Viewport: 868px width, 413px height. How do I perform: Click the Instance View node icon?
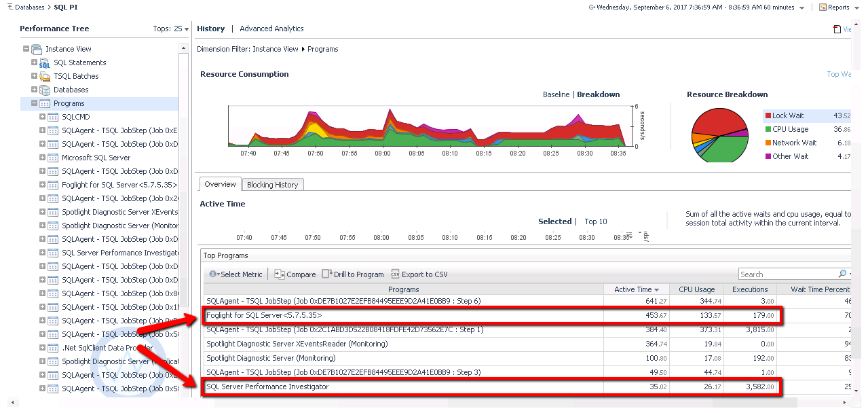click(x=37, y=49)
